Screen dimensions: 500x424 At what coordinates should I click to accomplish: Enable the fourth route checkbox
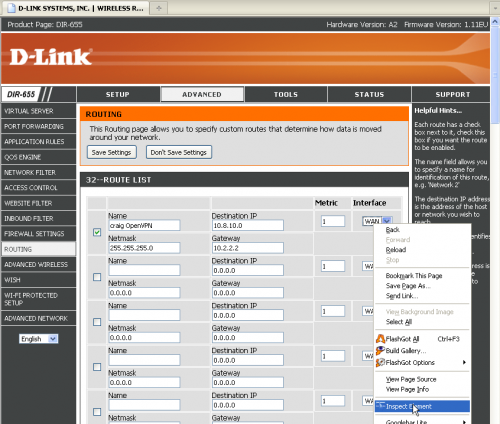[x=97, y=367]
